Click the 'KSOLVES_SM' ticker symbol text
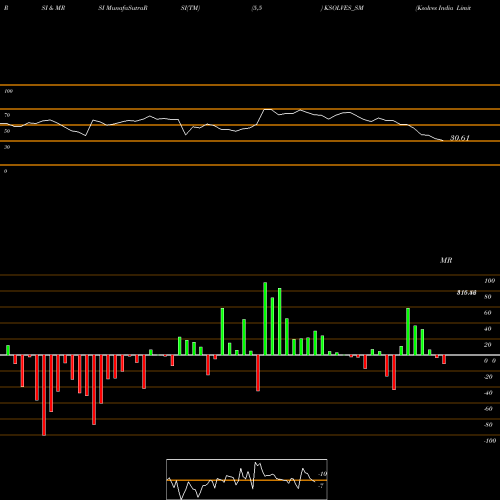 tap(343, 8)
